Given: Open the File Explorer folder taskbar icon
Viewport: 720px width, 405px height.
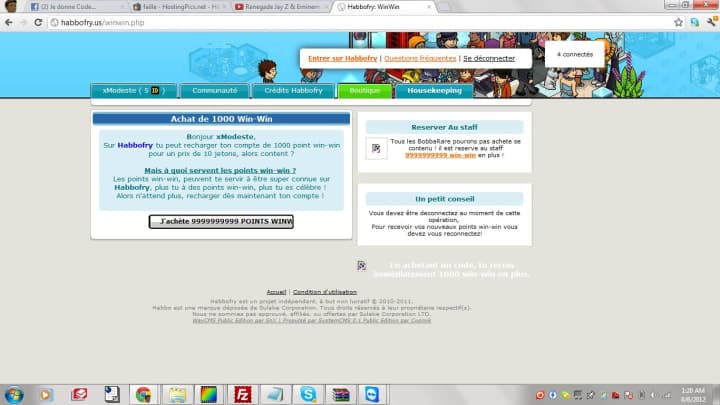Looking at the screenshot, I should (x=177, y=394).
